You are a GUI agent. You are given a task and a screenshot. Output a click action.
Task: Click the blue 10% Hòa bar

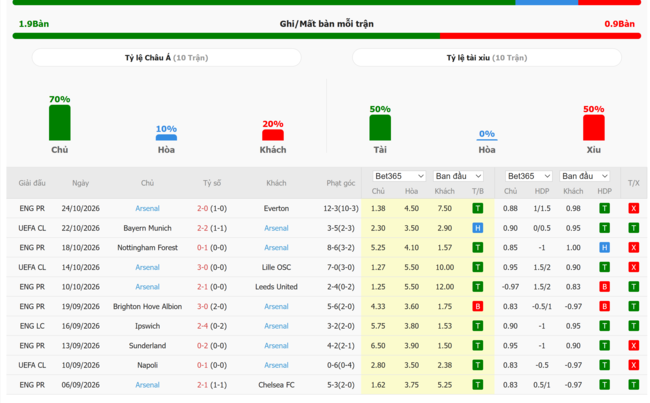[x=166, y=137]
